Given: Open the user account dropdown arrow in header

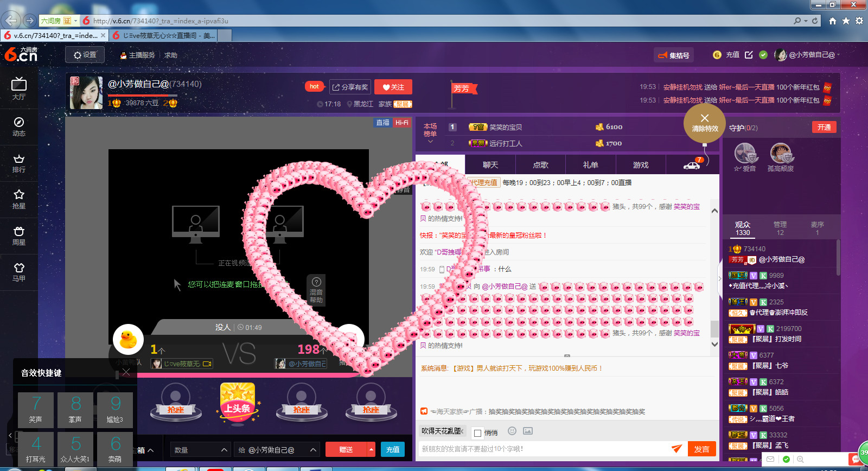Looking at the screenshot, I should (838, 55).
